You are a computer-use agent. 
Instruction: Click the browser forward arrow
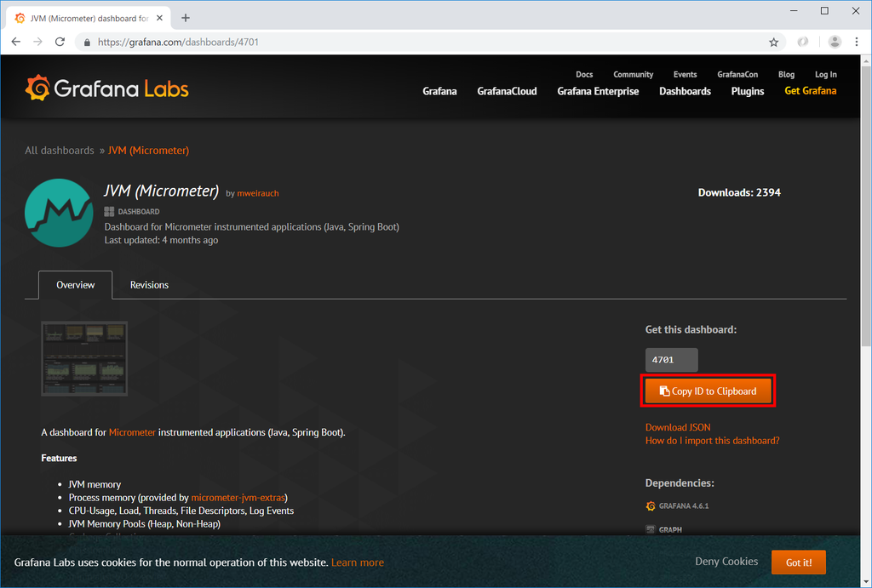pyautogui.click(x=37, y=42)
